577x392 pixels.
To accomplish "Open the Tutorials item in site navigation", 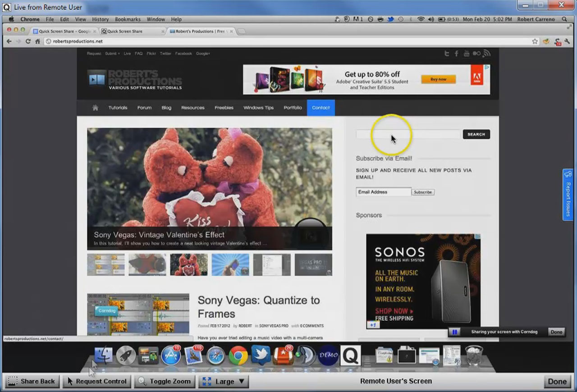I will point(118,108).
